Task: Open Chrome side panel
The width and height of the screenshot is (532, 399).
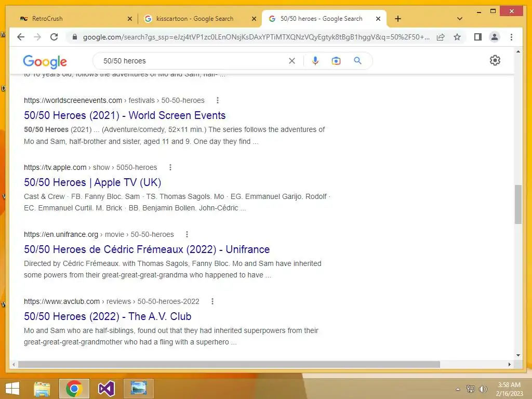Action: pyautogui.click(x=478, y=37)
